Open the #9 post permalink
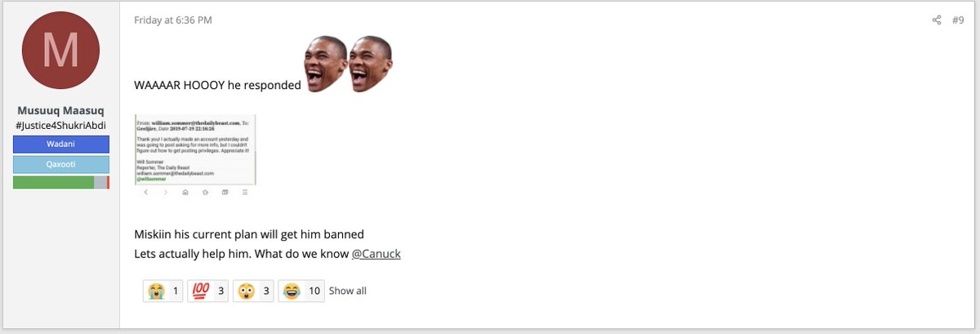This screenshot has width=980, height=334. (958, 20)
